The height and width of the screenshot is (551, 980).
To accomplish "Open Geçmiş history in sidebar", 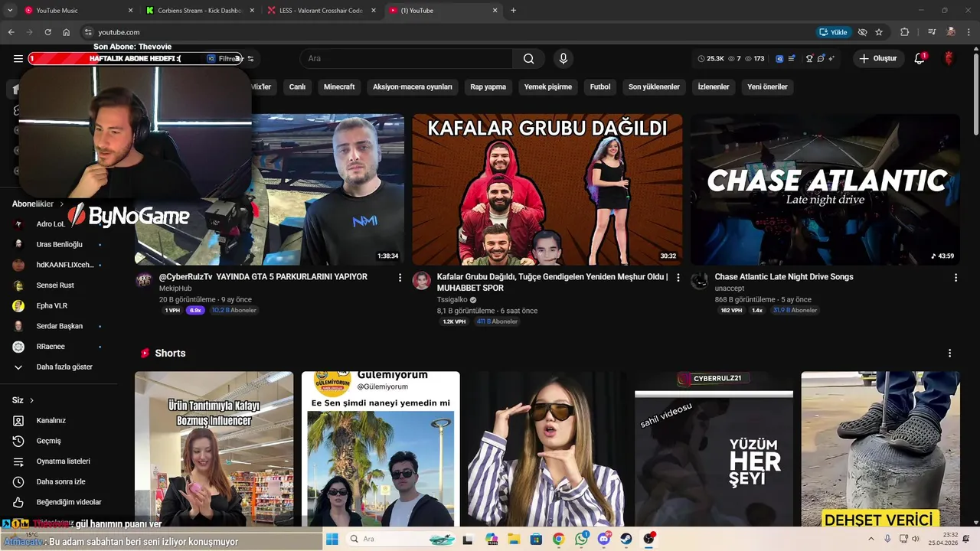I will tap(58, 441).
